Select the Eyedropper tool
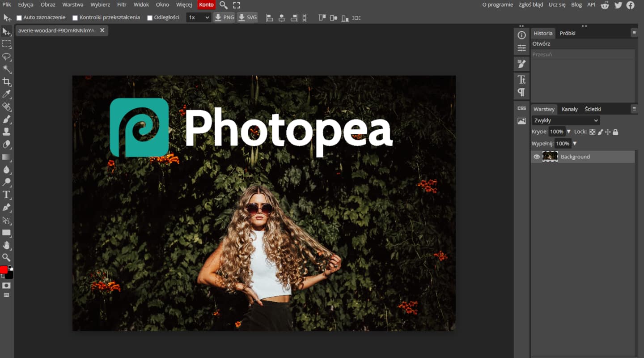The width and height of the screenshot is (644, 358). 7,94
